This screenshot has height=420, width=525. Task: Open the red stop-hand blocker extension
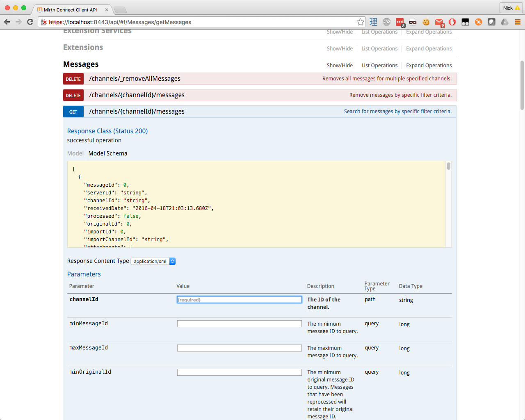pyautogui.click(x=452, y=22)
